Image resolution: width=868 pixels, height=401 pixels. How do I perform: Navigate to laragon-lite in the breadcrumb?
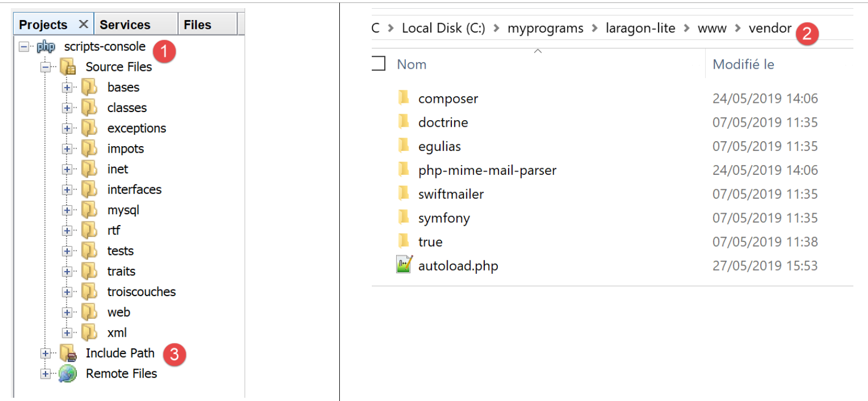pos(640,28)
